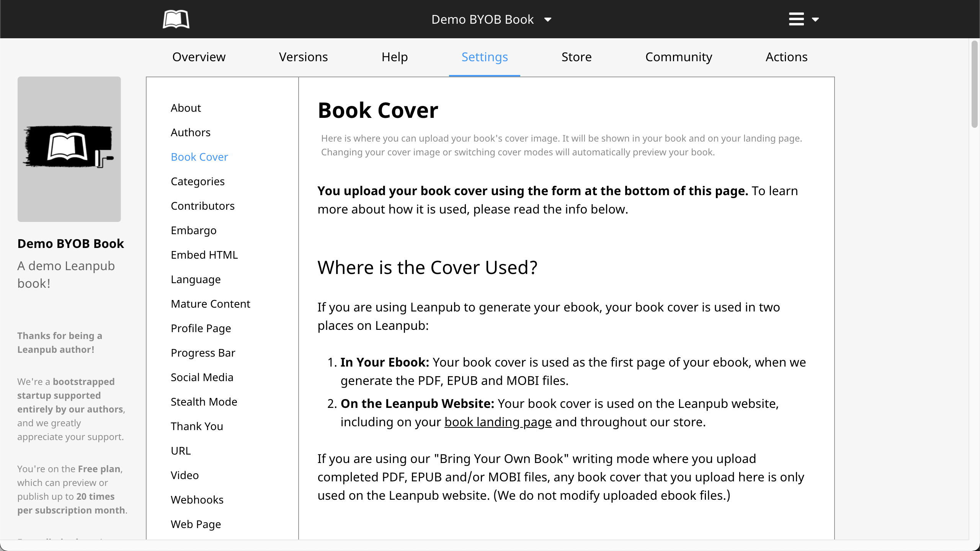This screenshot has width=980, height=551.
Task: Switch to the Overview tab
Action: coord(199,57)
